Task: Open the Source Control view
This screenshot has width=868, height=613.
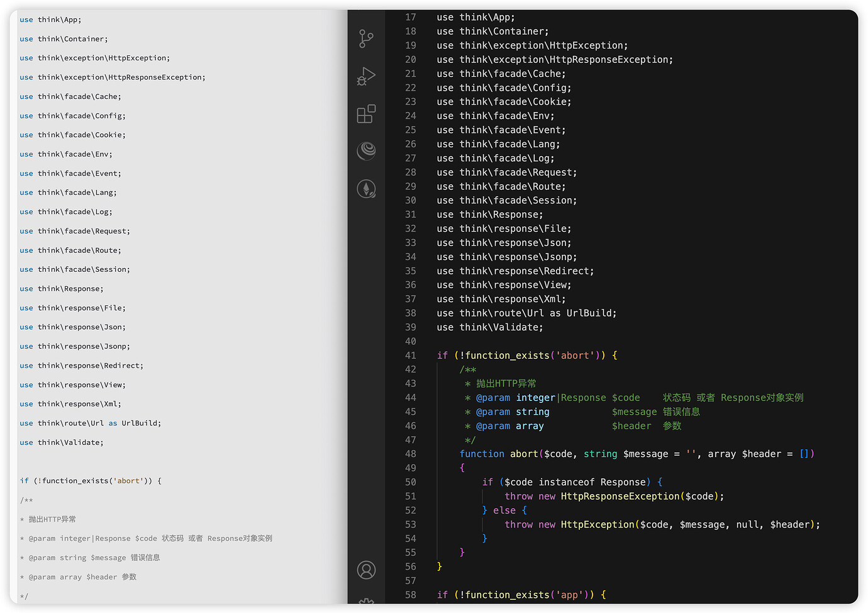Action: point(366,39)
